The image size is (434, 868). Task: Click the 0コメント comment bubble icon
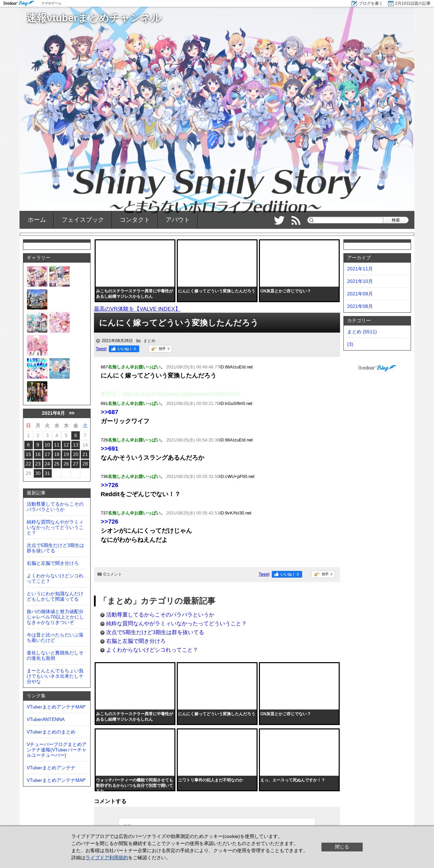pos(99,574)
